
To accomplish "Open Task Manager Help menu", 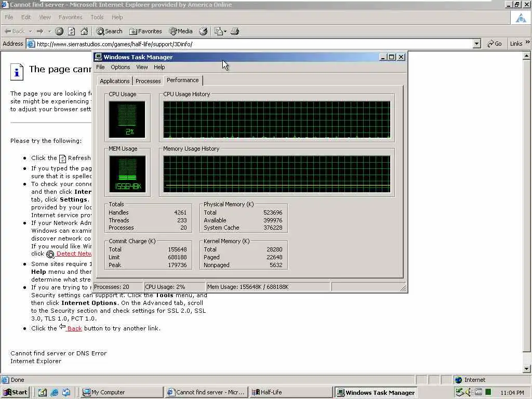I will pos(159,67).
